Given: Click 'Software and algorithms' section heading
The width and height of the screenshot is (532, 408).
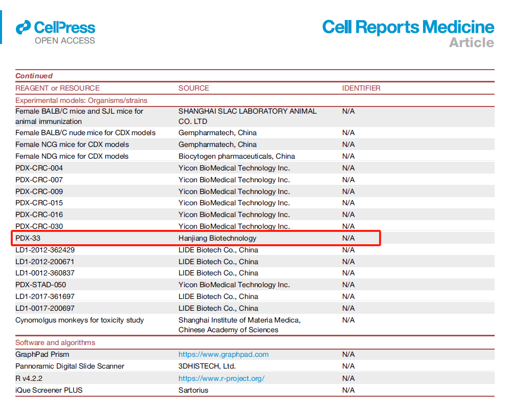Looking at the screenshot, I should (x=55, y=342).
